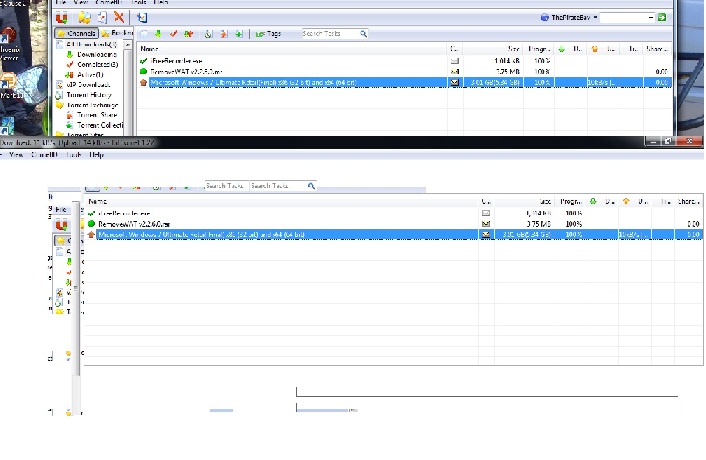The height and width of the screenshot is (460, 706).
Task: Click the red X delete task icon
Action: click(x=119, y=17)
